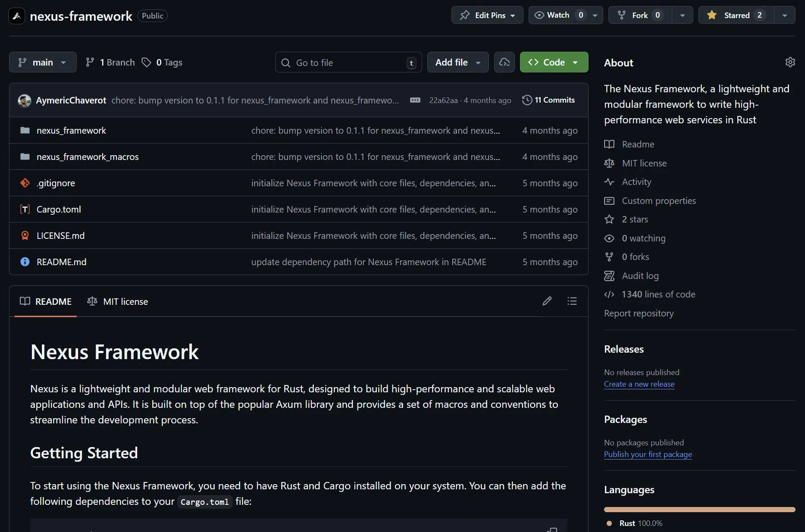Click the .gitignore git file icon

pyautogui.click(x=25, y=183)
